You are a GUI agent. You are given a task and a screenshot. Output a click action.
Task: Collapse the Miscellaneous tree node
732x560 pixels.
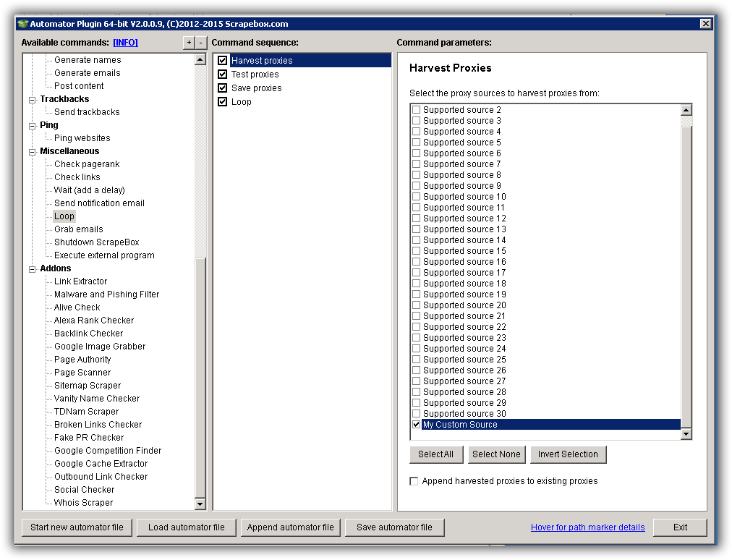tap(33, 152)
